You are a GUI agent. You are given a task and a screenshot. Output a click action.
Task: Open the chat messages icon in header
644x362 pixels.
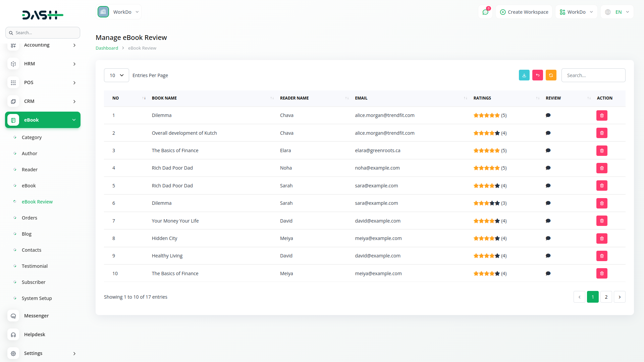[485, 12]
